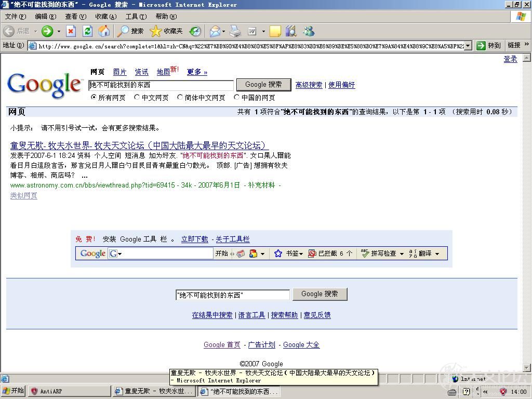
Task: Click the AntiARP taskbar item
Action: point(70,391)
